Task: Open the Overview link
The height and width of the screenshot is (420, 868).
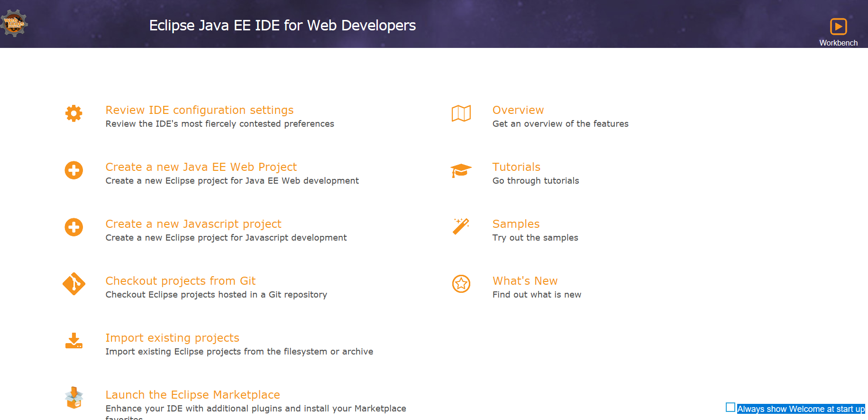Action: [518, 110]
